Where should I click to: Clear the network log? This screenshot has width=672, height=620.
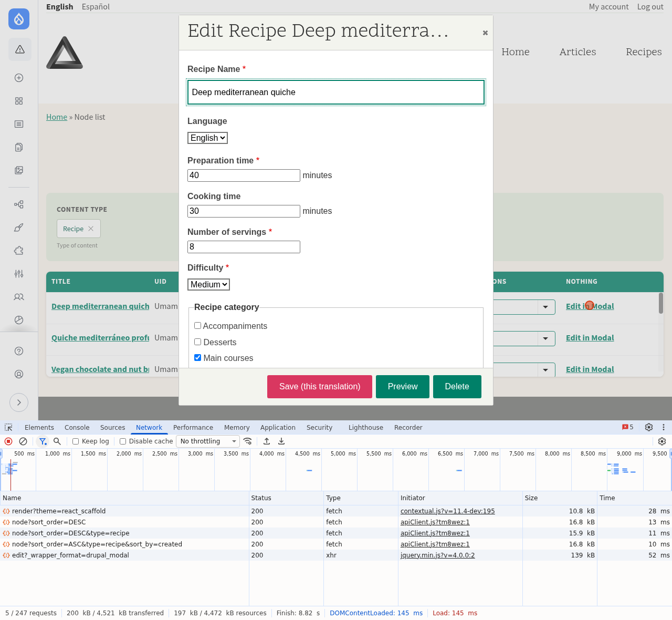(23, 441)
